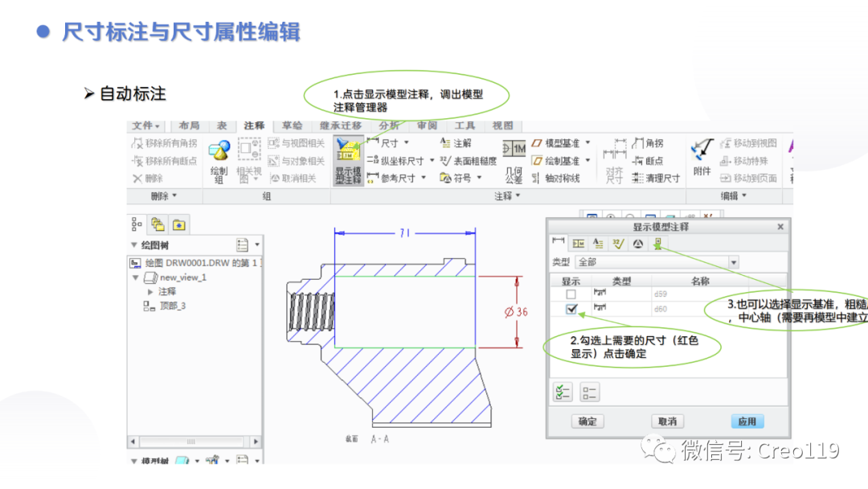
Task: Collapse the new_view_1 tree node
Action: click(x=136, y=277)
